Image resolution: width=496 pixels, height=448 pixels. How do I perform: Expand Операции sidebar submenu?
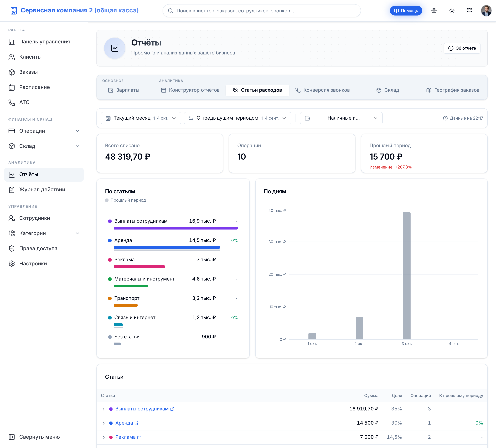pyautogui.click(x=44, y=131)
